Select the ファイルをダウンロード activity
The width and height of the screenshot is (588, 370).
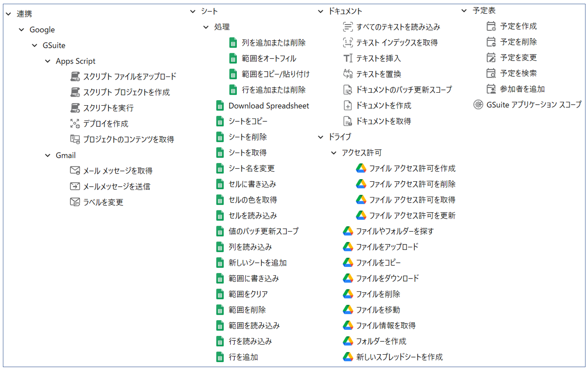pos(387,279)
